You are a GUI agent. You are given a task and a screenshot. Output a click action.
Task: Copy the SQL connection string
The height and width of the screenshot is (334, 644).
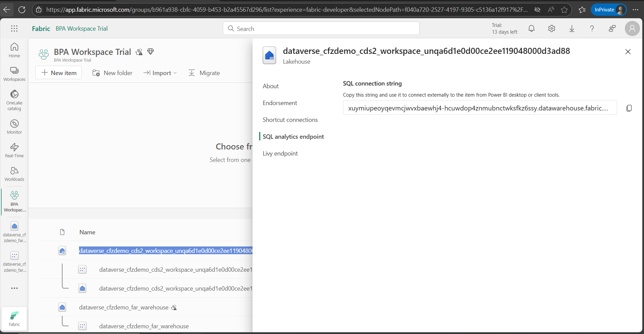point(629,108)
